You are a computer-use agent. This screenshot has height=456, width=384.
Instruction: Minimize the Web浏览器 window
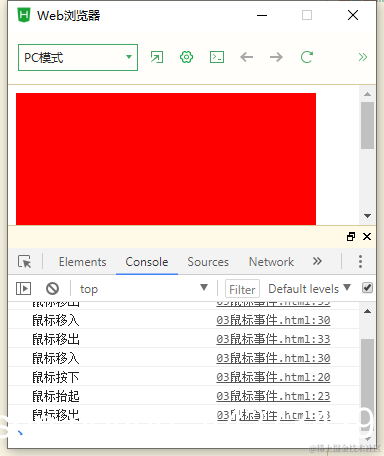pyautogui.click(x=262, y=15)
